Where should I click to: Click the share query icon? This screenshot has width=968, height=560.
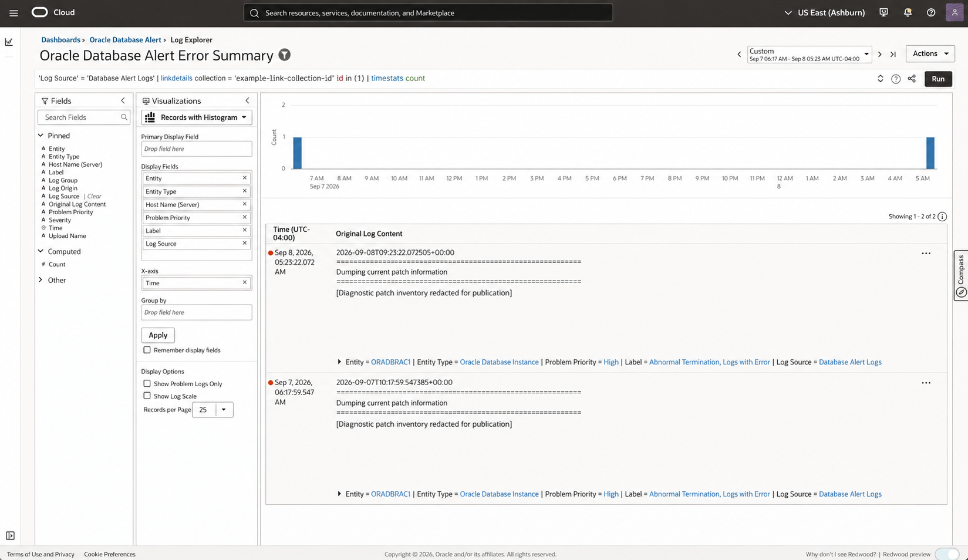(912, 79)
